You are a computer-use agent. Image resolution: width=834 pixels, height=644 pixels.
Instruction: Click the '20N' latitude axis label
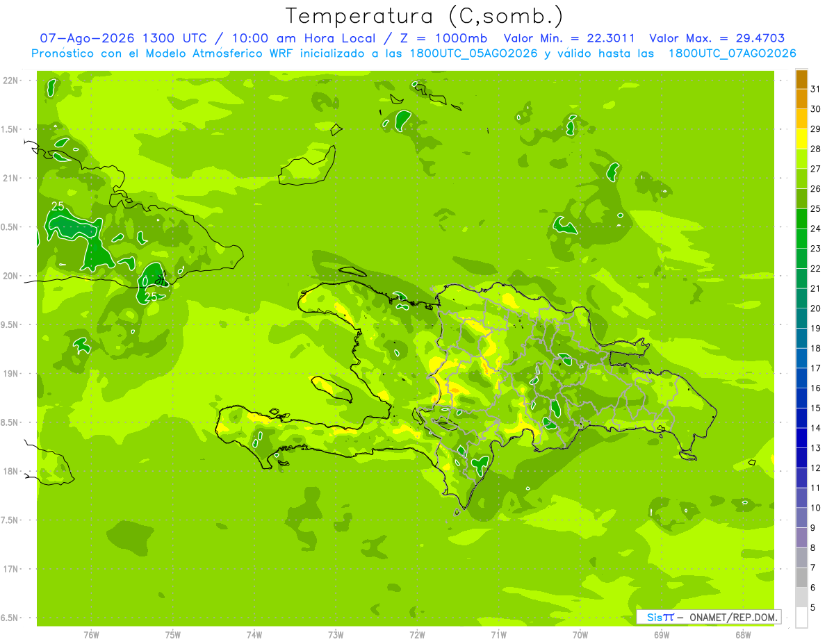(x=10, y=276)
